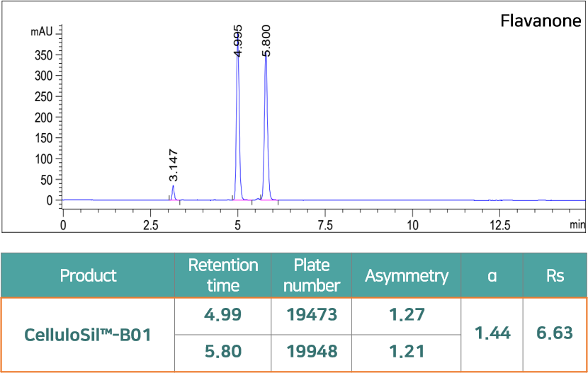This screenshot has width=588, height=373.
Task: Click the 10 x-axis tick value
Action: [412, 225]
